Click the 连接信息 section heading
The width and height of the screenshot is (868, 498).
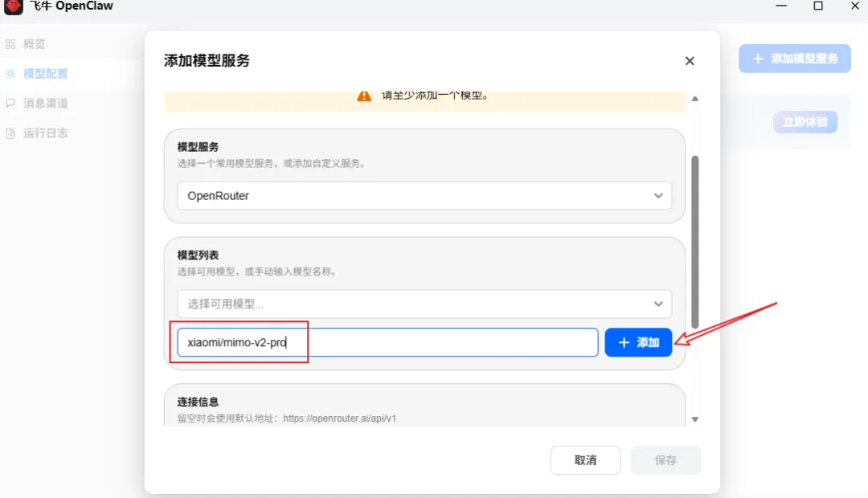[198, 402]
